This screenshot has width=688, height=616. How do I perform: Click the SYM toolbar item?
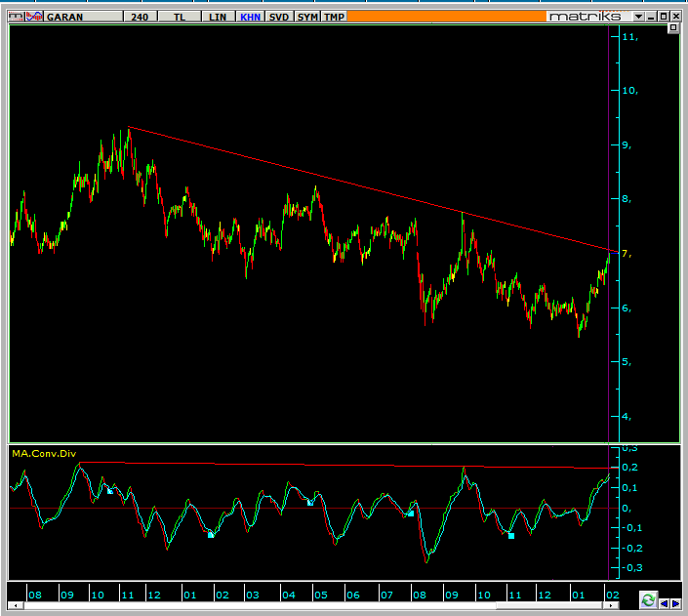pyautogui.click(x=306, y=17)
